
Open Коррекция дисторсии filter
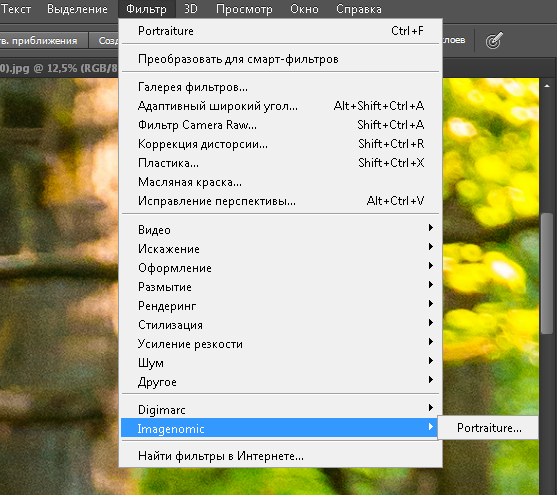(x=281, y=144)
